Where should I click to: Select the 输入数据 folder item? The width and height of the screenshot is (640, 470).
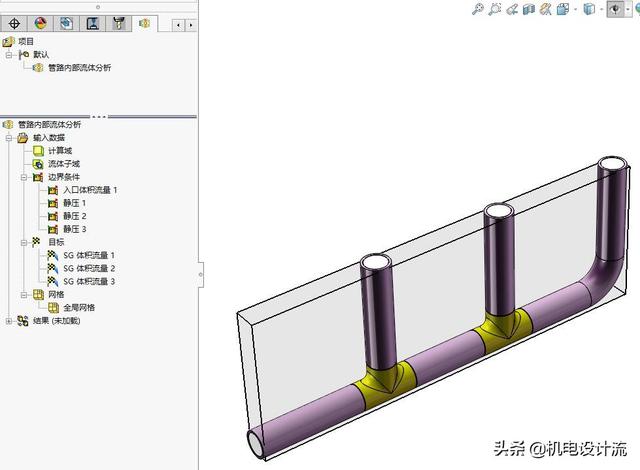(49, 137)
